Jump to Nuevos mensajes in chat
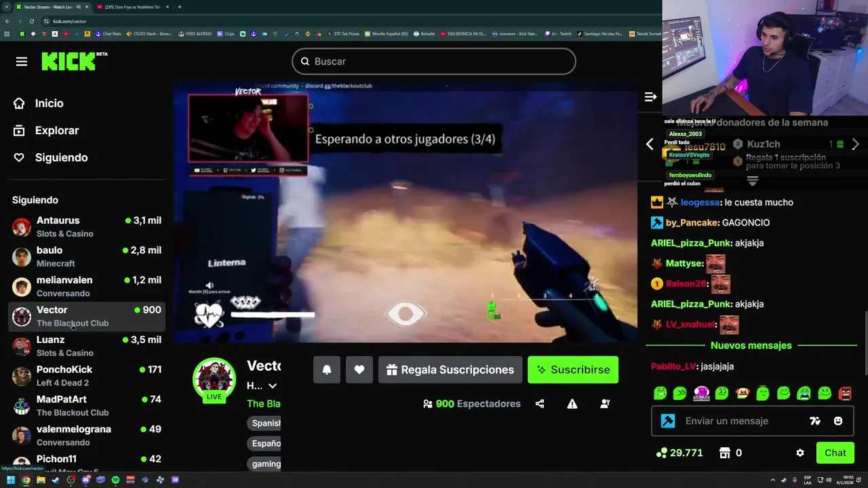 [x=751, y=346]
